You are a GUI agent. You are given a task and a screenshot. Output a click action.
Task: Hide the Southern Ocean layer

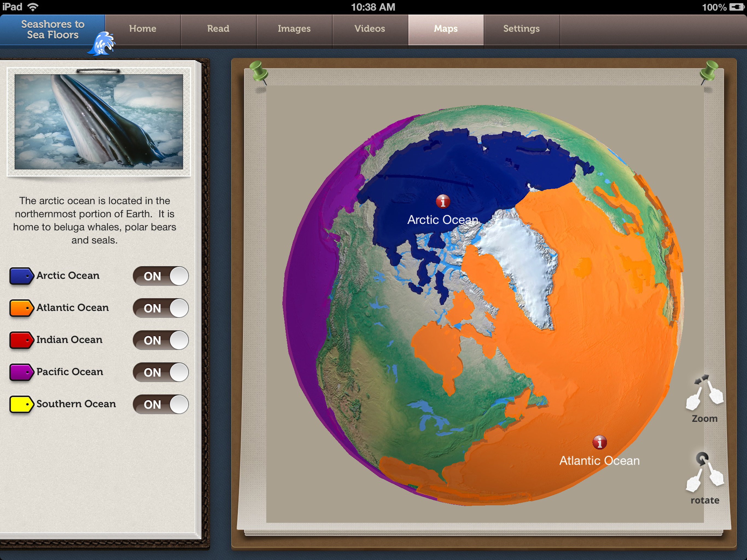coord(161,404)
